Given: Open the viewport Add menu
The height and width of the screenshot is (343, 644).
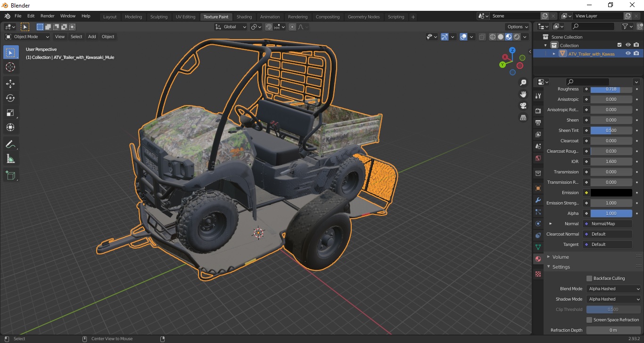Looking at the screenshot, I should pyautogui.click(x=92, y=37).
